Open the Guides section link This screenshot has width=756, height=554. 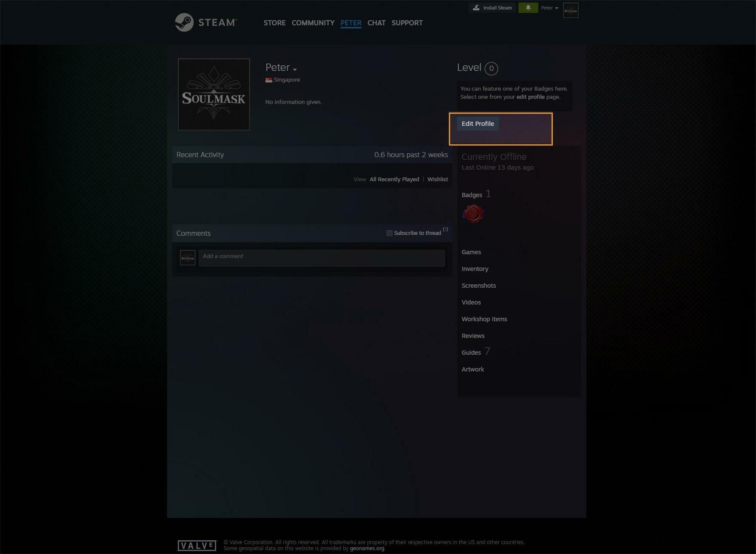(x=471, y=353)
